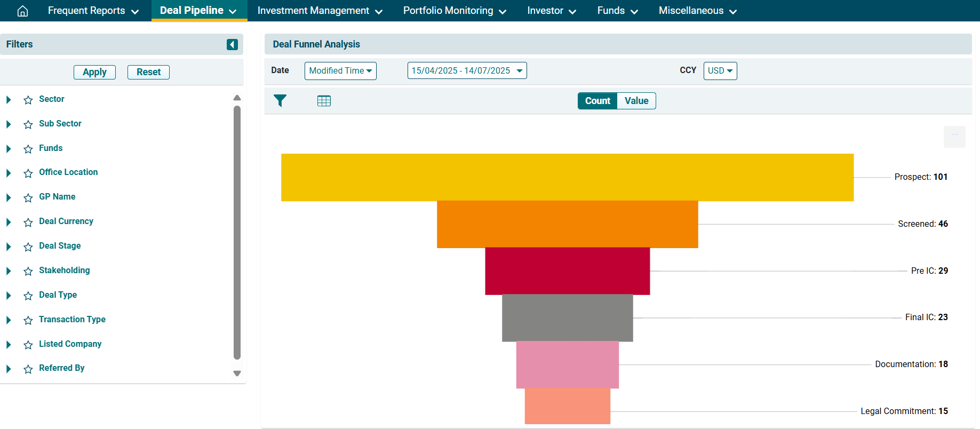The width and height of the screenshot is (980, 429).
Task: Click the Reset filters button
Action: click(x=148, y=72)
